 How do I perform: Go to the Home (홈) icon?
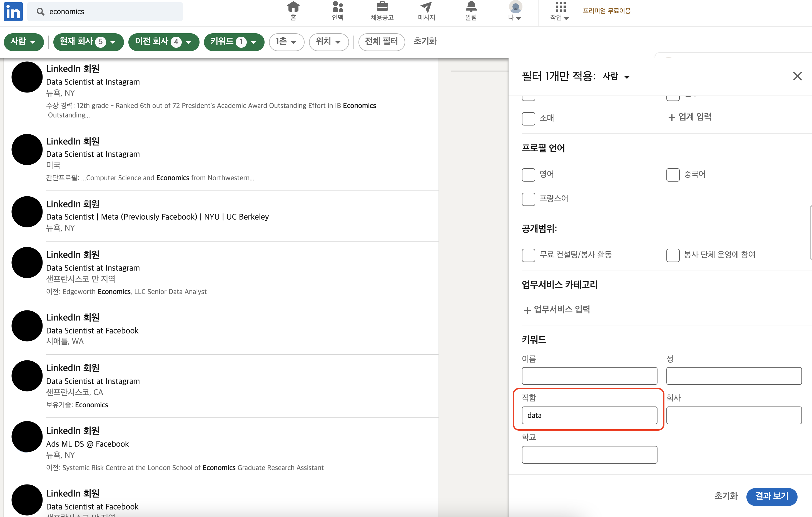pos(293,7)
